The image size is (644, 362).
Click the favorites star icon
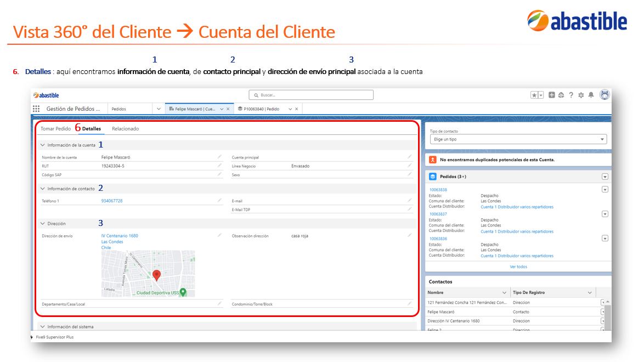point(534,95)
